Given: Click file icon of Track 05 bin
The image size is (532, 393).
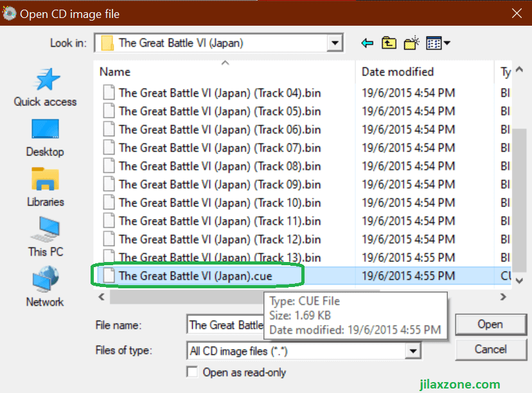Looking at the screenshot, I should coord(109,111).
